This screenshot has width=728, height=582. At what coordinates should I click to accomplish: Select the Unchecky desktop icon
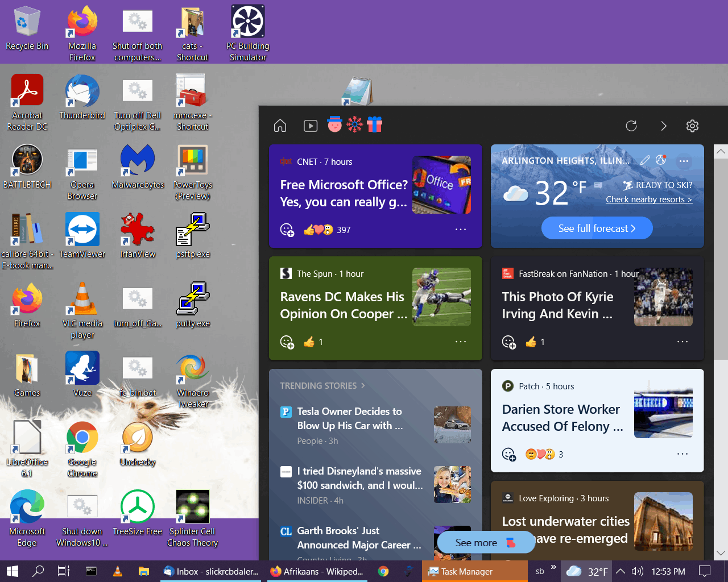pos(138,444)
